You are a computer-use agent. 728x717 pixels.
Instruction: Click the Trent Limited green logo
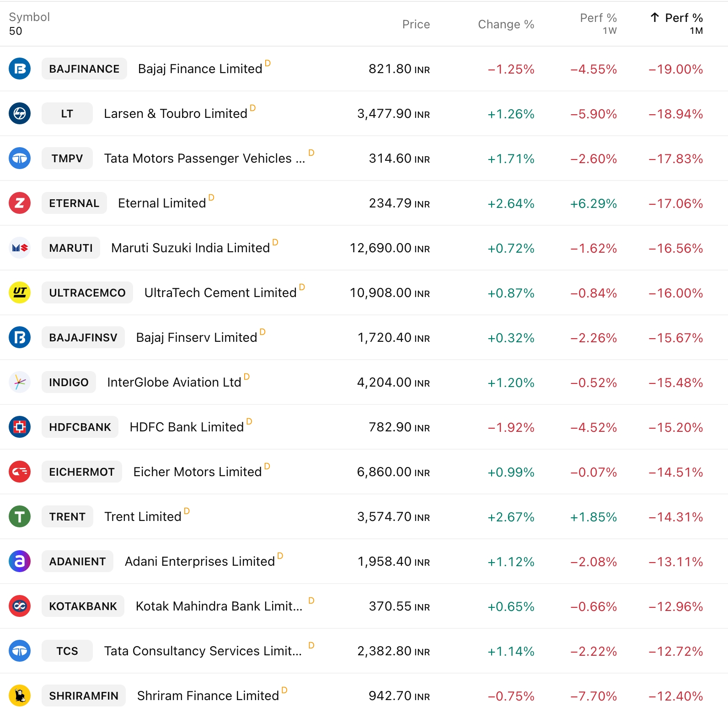click(x=20, y=516)
